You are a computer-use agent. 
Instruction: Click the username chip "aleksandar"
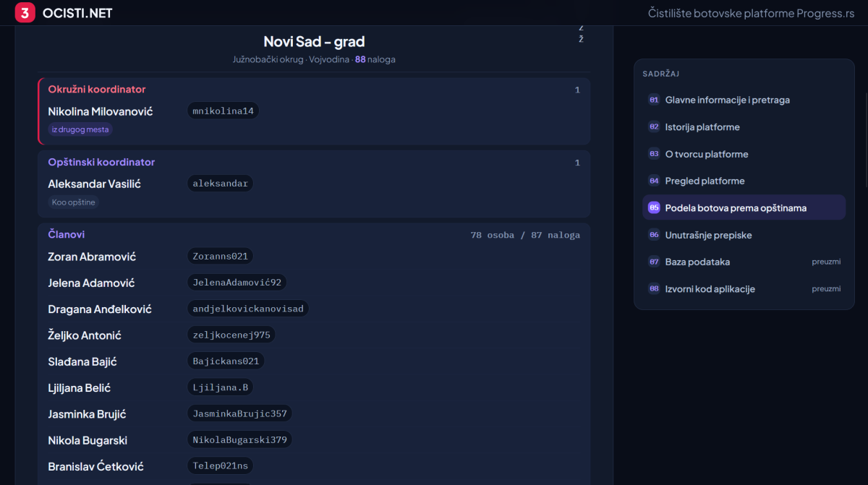(x=221, y=184)
